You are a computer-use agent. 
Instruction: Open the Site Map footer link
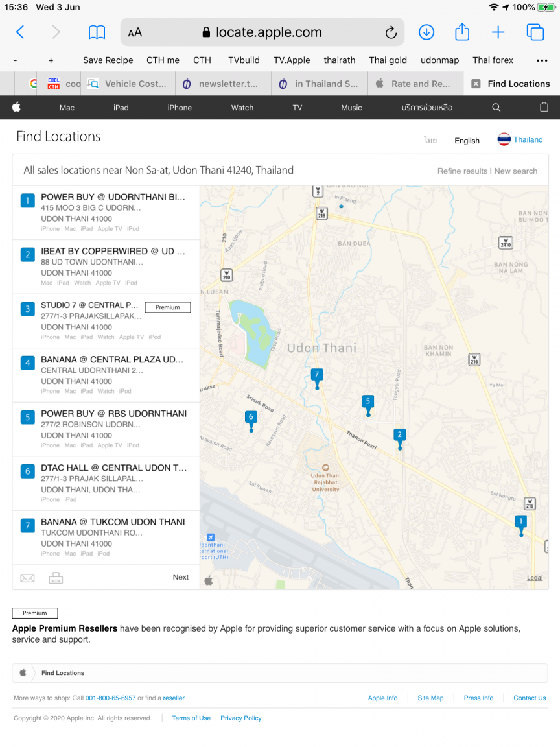point(430,698)
